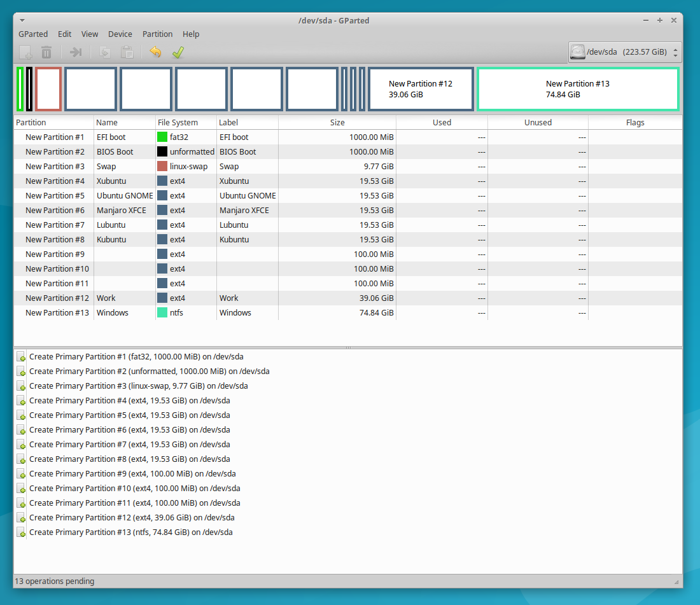Select New Partition #13 block in disk map

[x=578, y=89]
